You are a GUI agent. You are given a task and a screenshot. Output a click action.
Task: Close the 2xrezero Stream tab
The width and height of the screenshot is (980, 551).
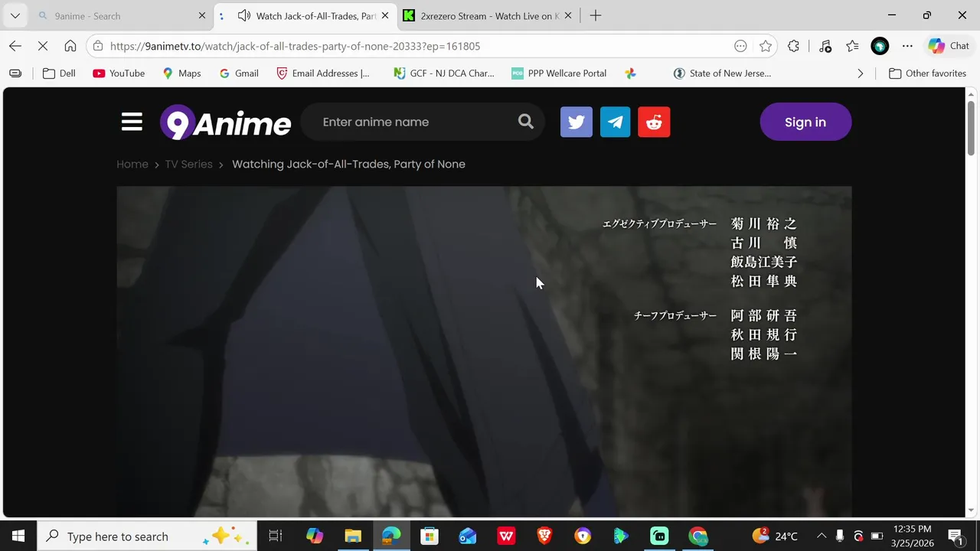pos(567,15)
